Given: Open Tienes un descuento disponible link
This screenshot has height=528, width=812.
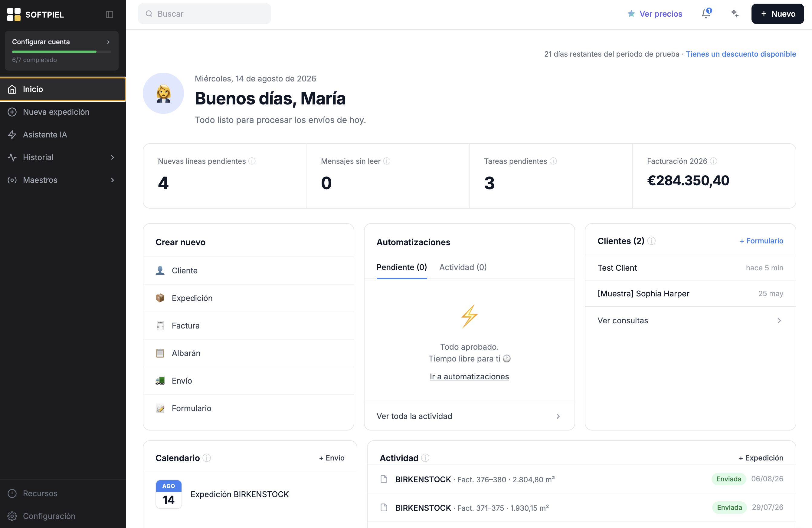Looking at the screenshot, I should pos(741,54).
